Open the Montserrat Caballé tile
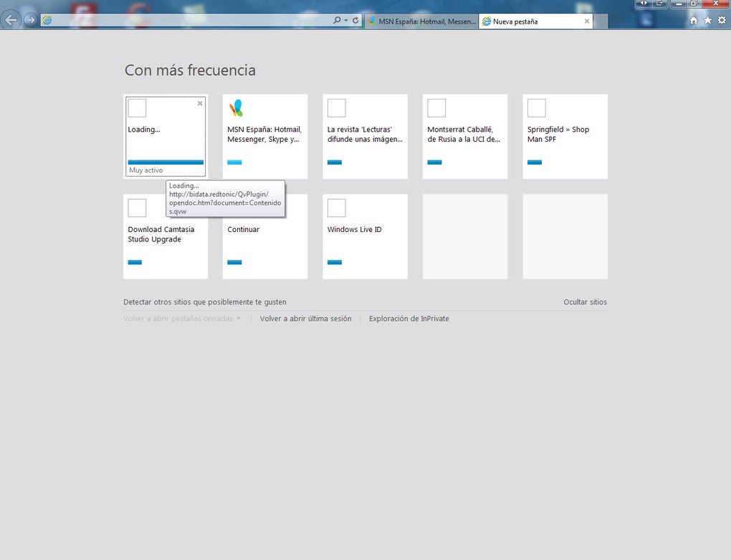Screen dimensions: 731x560 pyautogui.click(x=465, y=137)
